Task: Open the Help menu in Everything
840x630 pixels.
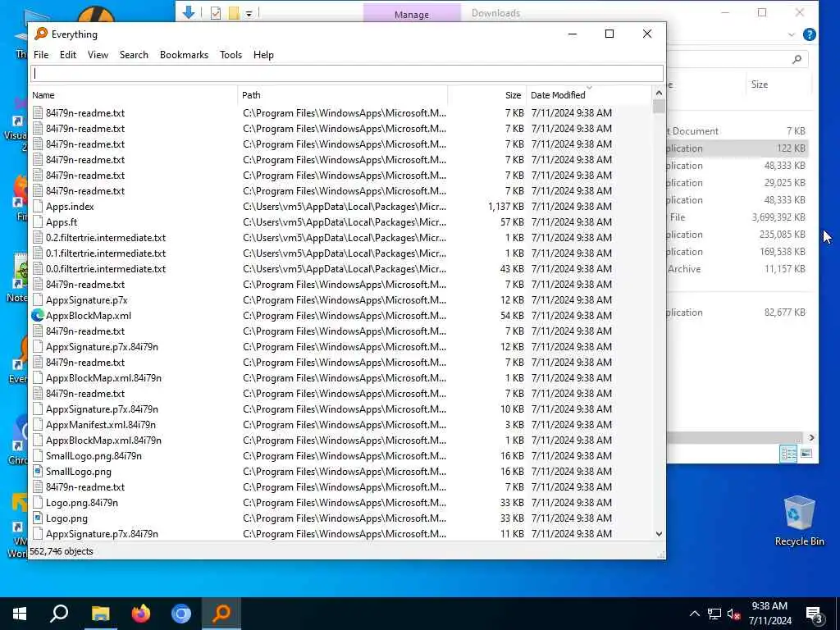Action: point(263,55)
